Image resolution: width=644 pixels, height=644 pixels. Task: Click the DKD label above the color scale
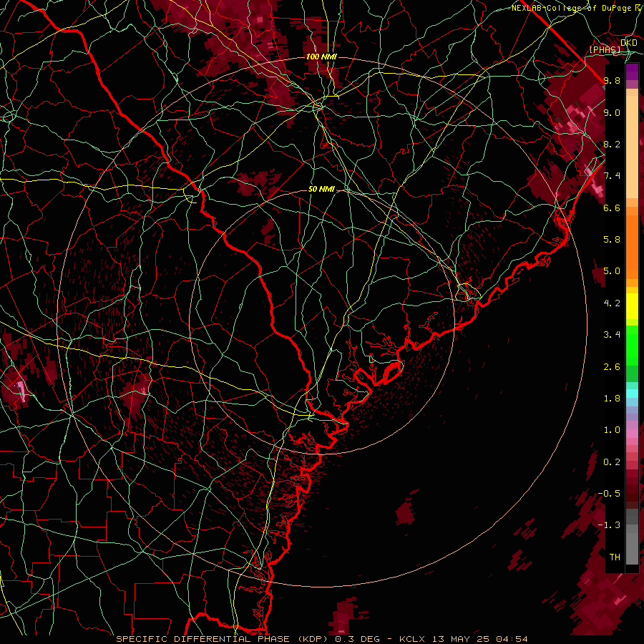point(628,43)
